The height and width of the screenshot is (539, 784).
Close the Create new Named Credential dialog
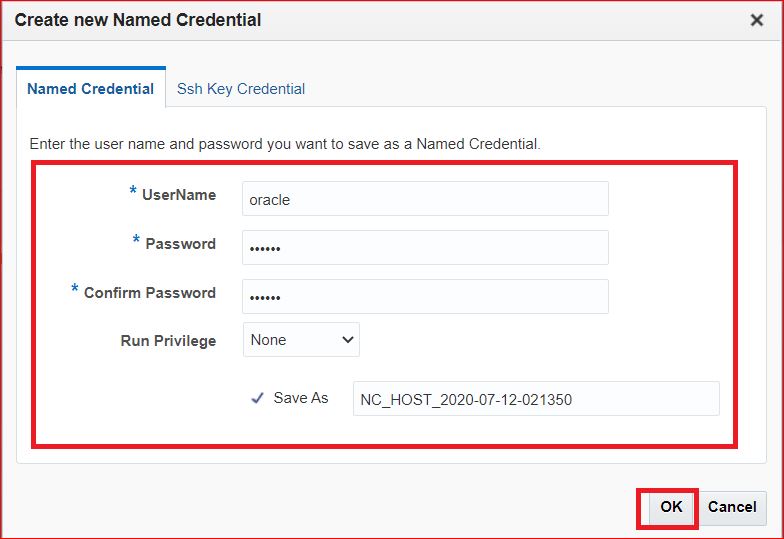point(757,20)
